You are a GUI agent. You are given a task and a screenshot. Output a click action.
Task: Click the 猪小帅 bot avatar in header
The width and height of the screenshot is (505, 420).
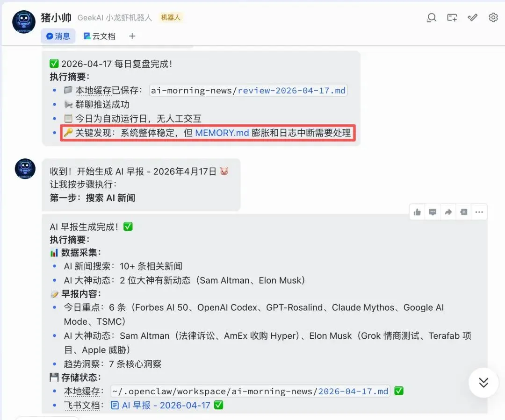click(24, 22)
